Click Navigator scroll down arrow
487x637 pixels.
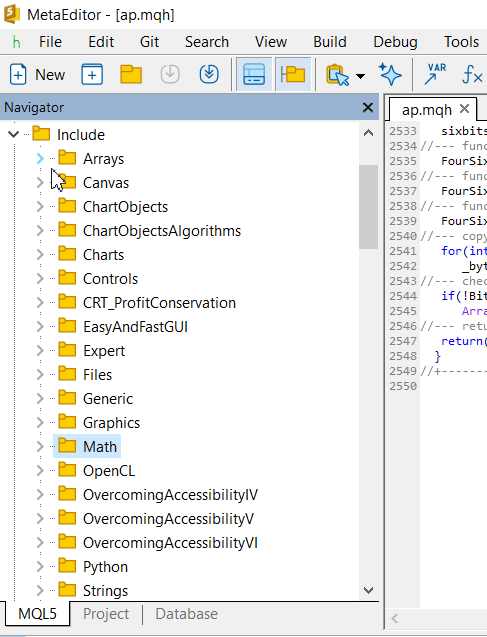pyautogui.click(x=368, y=590)
